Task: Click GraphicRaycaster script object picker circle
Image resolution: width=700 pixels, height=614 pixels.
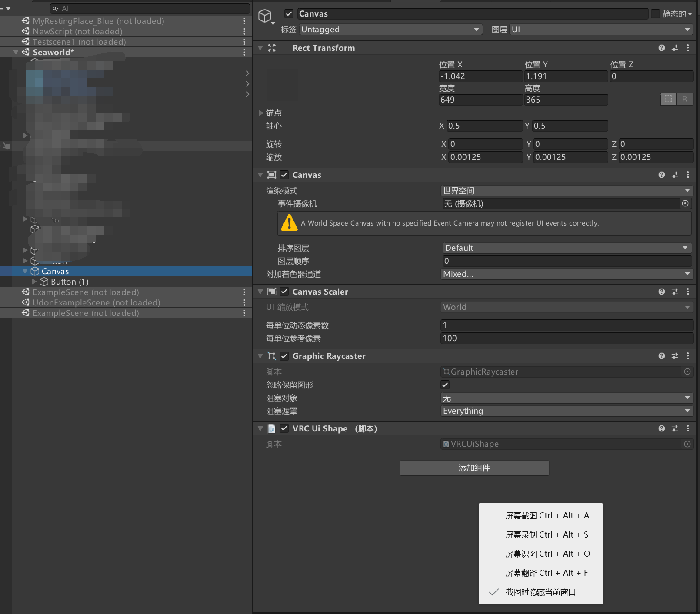Action: [687, 372]
